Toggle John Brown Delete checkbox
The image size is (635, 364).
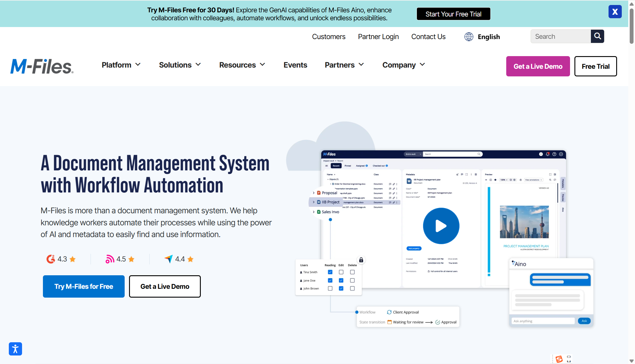[352, 288]
